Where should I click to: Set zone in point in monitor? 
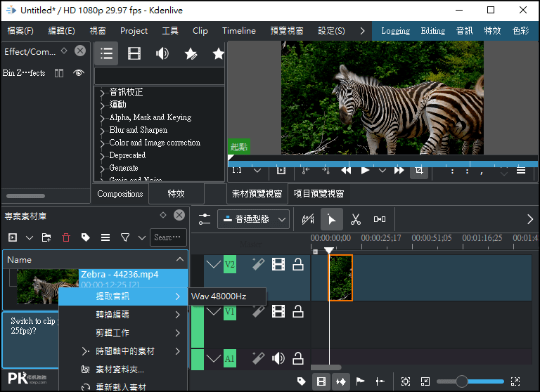point(306,171)
